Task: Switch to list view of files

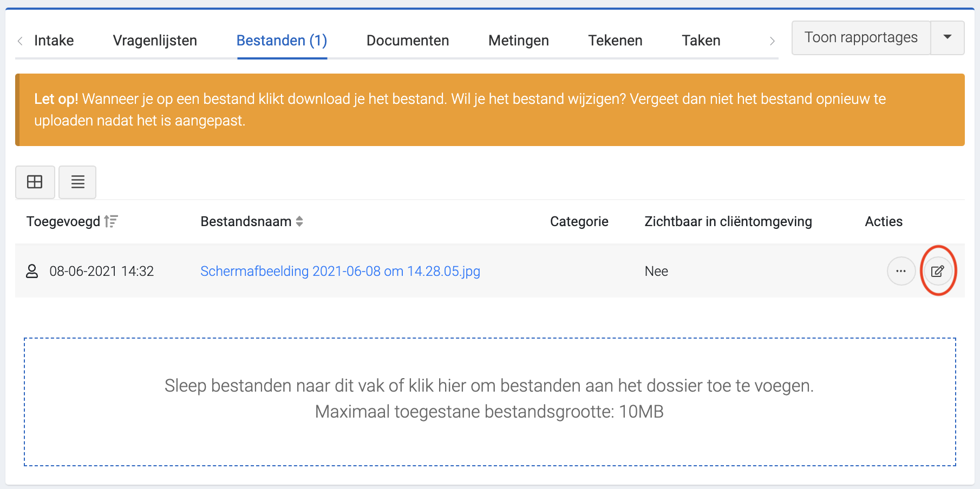Action: coord(77,182)
